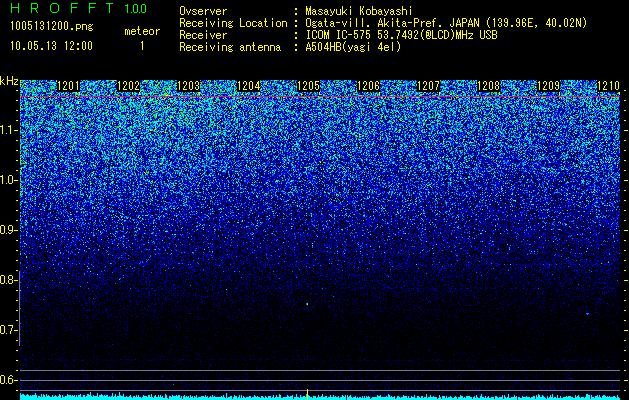Click the HROFFT 1.00 title text
The image size is (629, 400).
[79, 8]
